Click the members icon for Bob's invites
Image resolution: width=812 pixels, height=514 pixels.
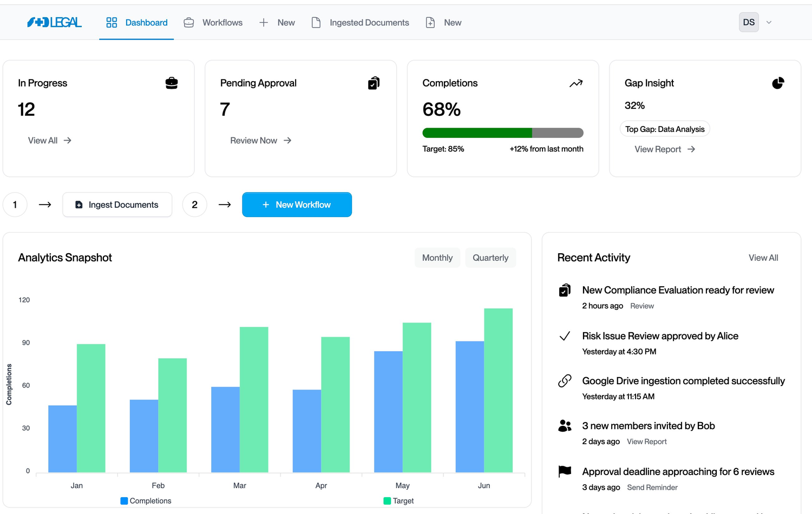565,426
